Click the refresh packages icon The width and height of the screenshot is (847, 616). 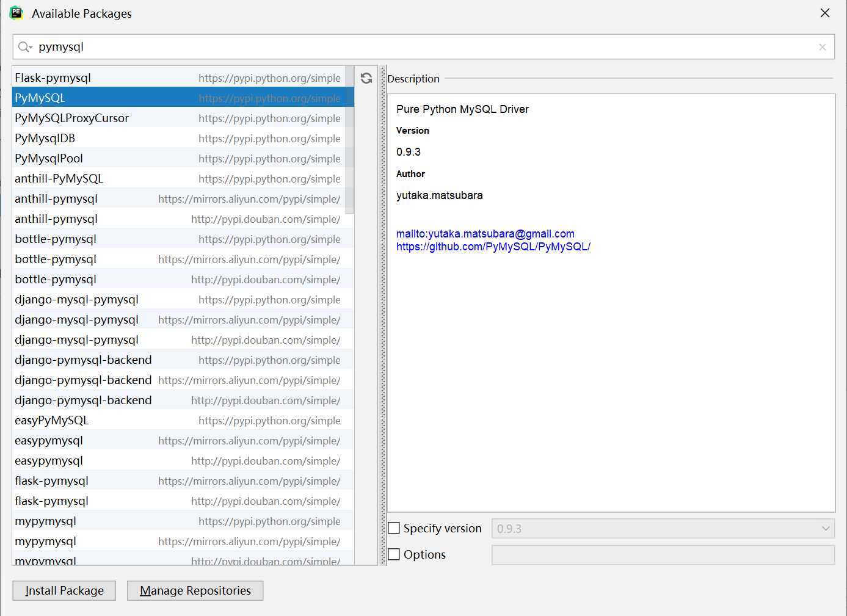pos(366,78)
